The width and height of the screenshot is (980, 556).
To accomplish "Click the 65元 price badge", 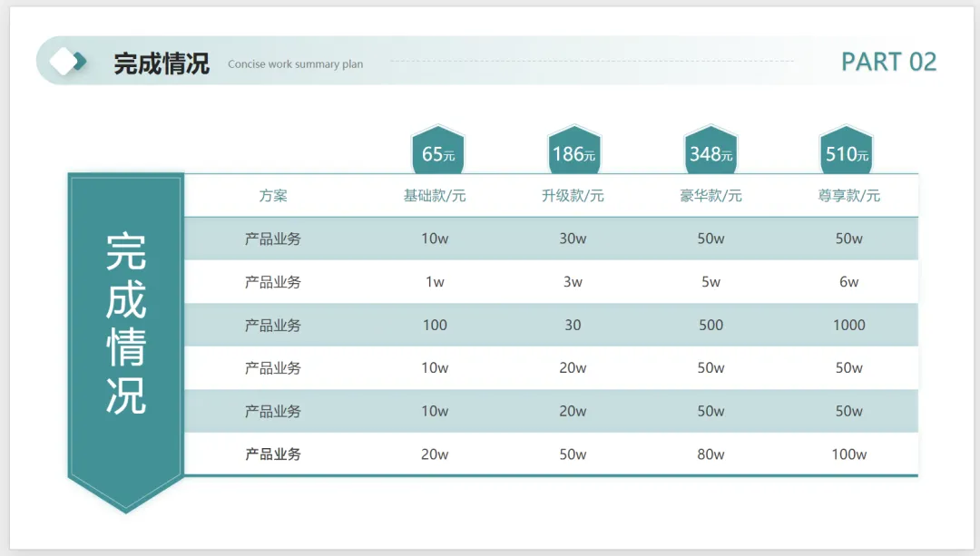I will pos(438,150).
